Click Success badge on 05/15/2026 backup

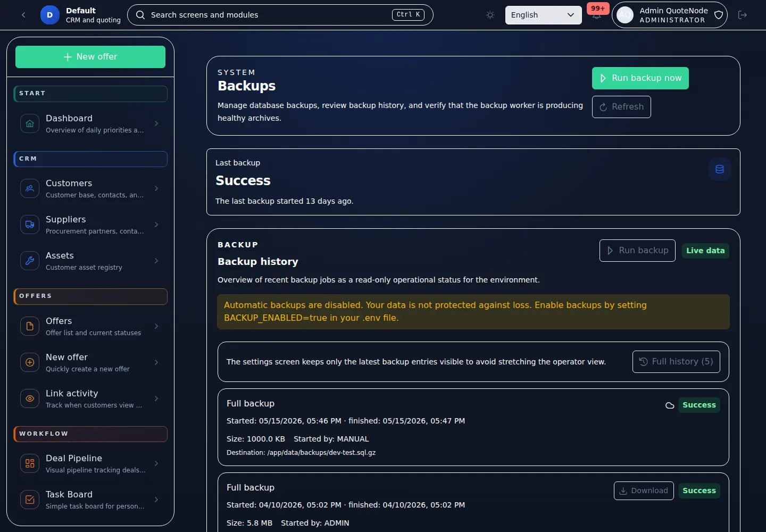[x=699, y=405]
